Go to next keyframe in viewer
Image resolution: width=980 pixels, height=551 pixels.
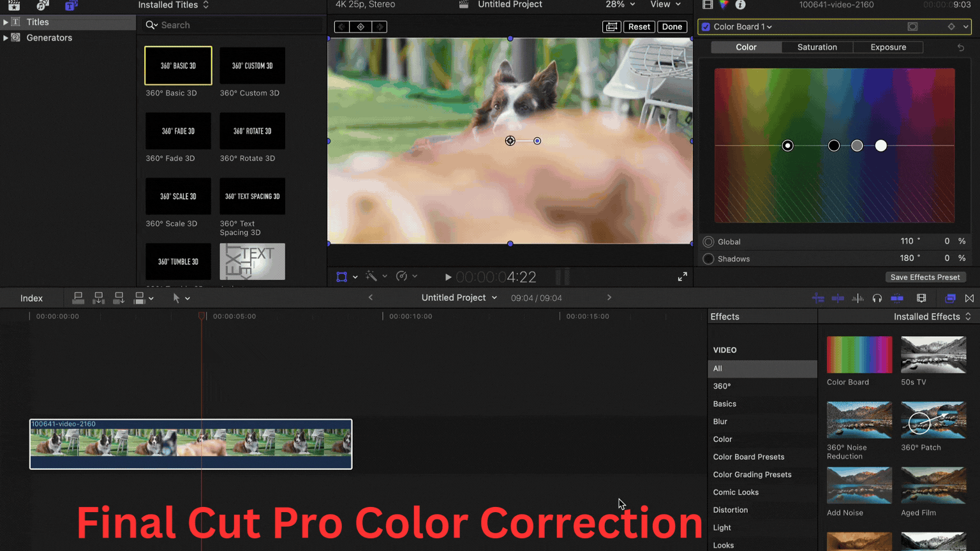pyautogui.click(x=380, y=27)
